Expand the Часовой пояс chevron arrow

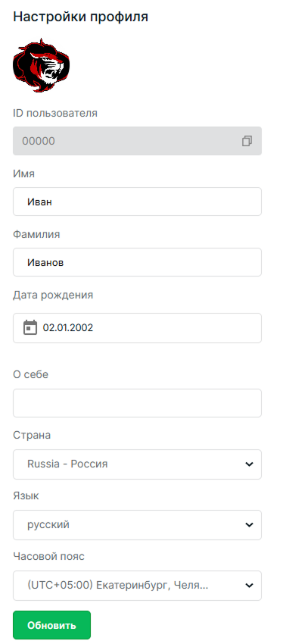(x=249, y=586)
